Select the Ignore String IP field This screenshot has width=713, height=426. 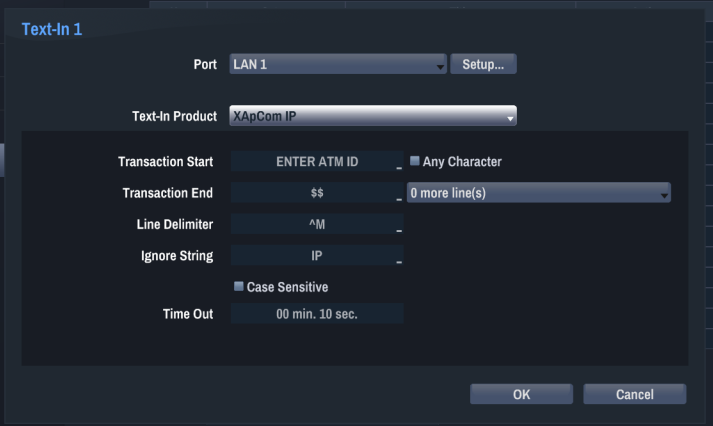(x=317, y=255)
